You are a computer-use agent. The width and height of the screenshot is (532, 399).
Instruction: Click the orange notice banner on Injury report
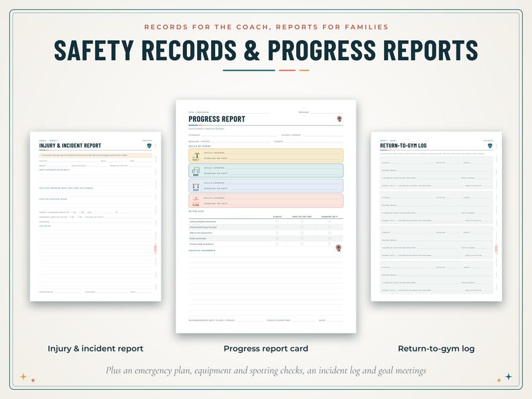tap(96, 155)
